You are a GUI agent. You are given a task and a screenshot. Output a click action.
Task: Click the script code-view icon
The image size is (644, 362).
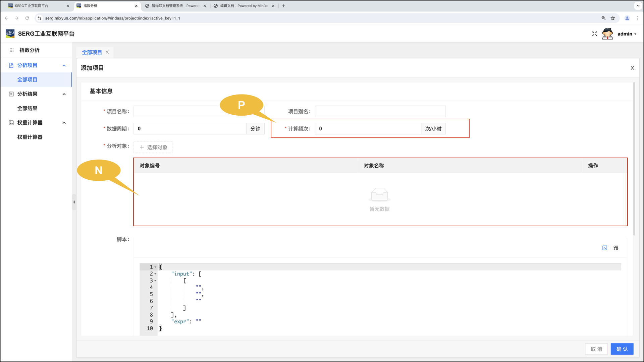point(604,248)
